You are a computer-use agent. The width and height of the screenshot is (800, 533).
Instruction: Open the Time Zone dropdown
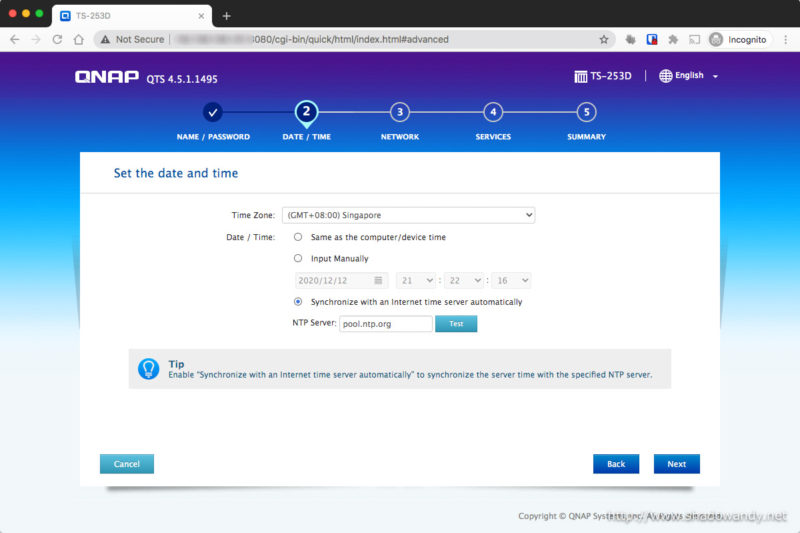click(x=408, y=215)
